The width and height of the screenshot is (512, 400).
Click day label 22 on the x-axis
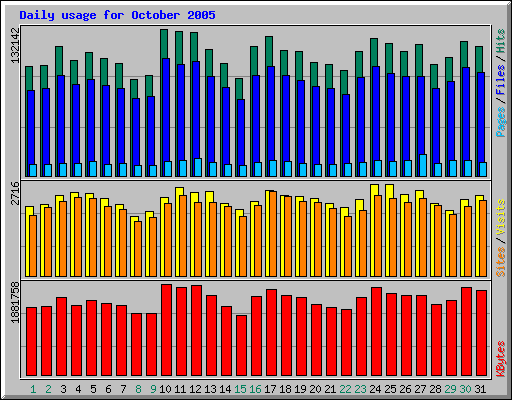[345, 389]
